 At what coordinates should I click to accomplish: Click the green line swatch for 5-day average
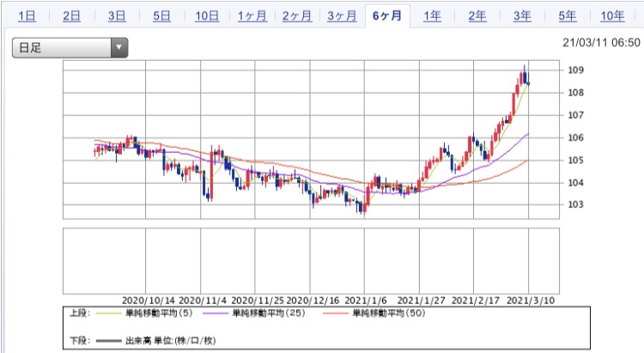pos(109,313)
